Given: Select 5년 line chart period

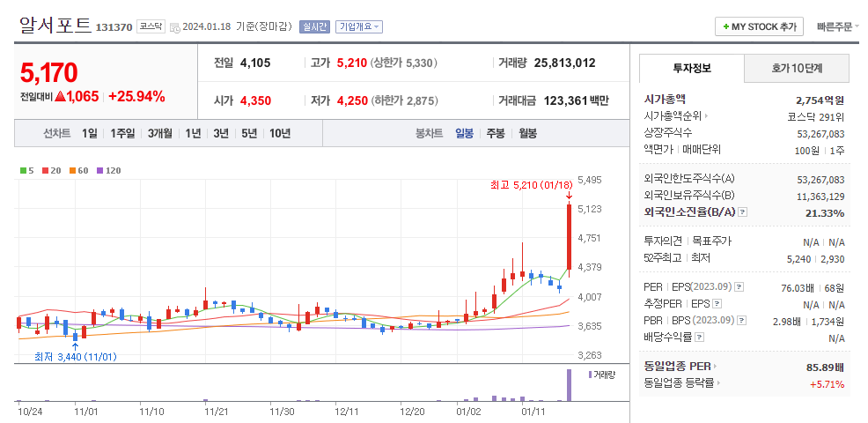Looking at the screenshot, I should 249,134.
